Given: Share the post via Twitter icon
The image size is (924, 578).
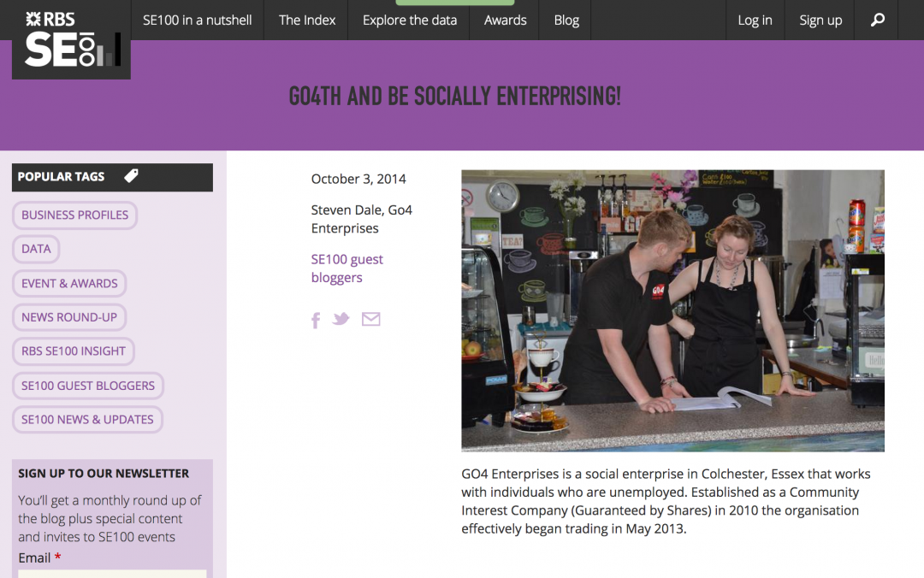Looking at the screenshot, I should tap(341, 319).
